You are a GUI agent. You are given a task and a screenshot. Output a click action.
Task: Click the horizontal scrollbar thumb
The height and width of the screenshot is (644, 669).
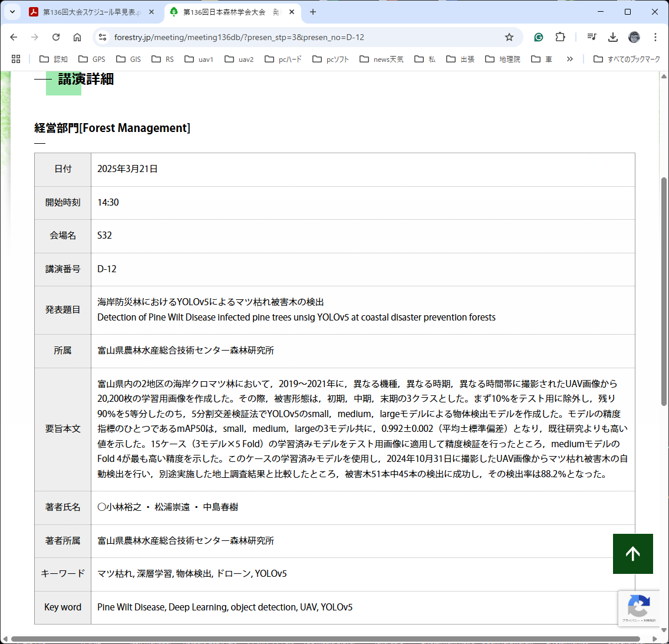[325, 639]
